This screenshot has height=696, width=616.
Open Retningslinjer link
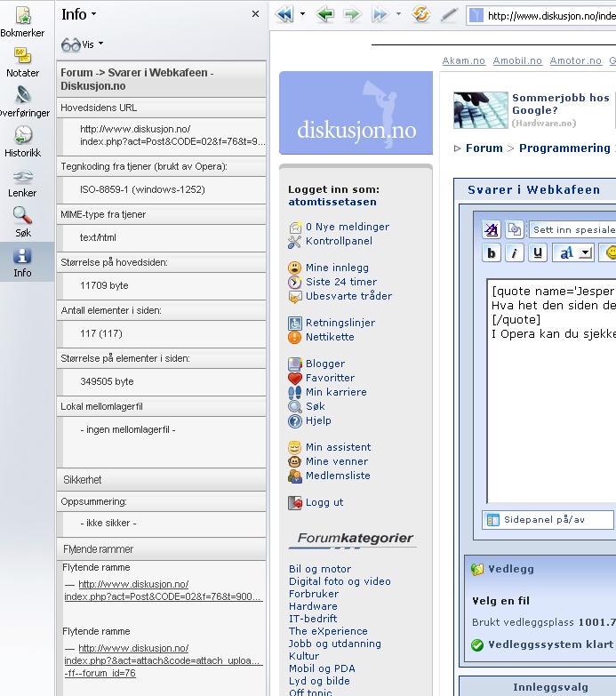point(340,323)
